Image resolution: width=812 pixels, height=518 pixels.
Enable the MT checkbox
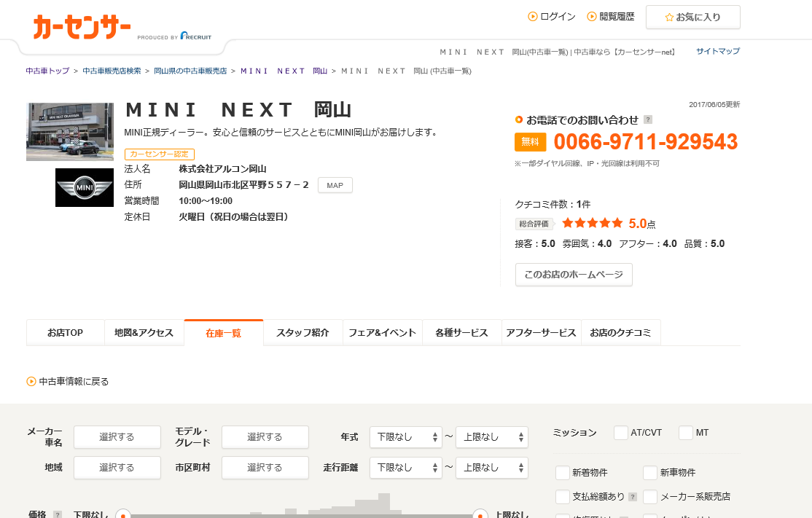coord(686,433)
